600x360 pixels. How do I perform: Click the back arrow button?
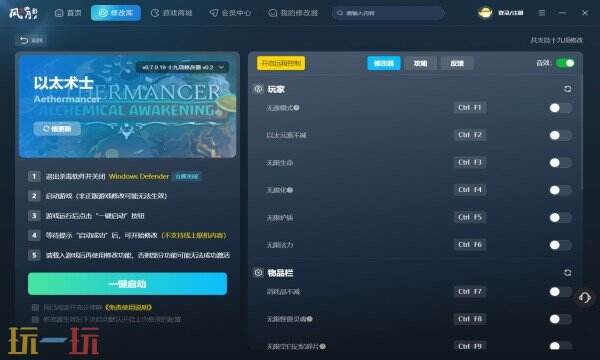tap(31, 40)
